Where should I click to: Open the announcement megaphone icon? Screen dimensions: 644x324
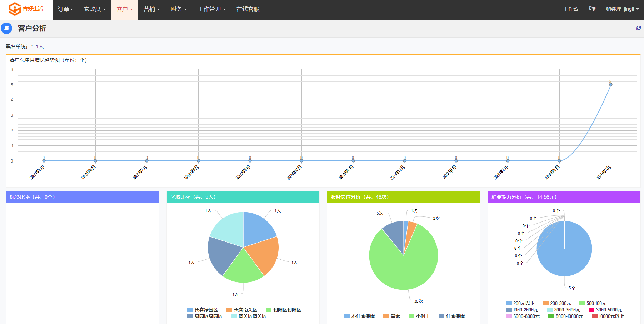point(592,9)
